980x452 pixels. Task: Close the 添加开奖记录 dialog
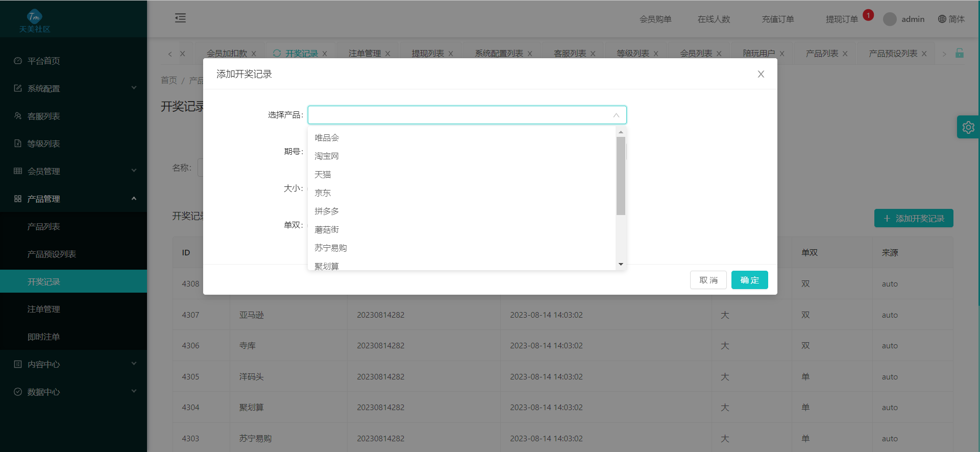(x=761, y=74)
